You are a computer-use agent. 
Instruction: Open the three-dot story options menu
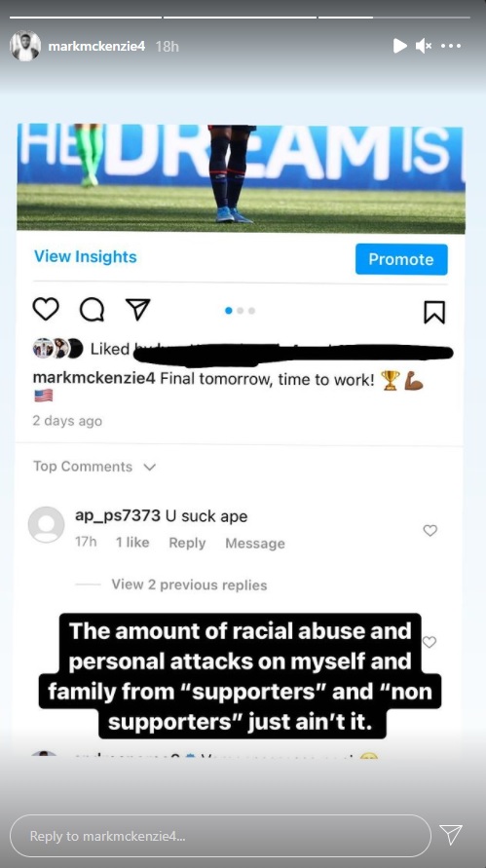point(451,46)
